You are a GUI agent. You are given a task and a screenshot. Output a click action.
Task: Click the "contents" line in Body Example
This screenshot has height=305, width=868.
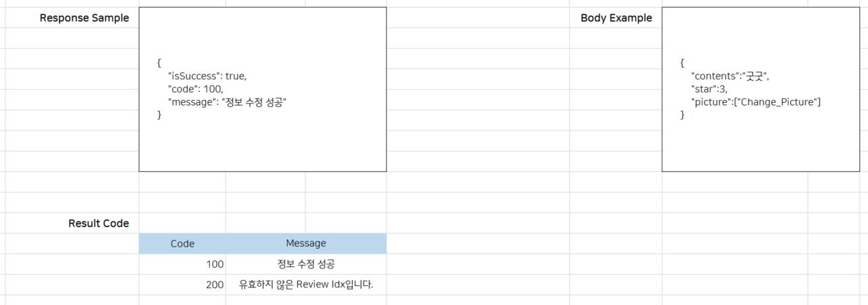tap(730, 76)
